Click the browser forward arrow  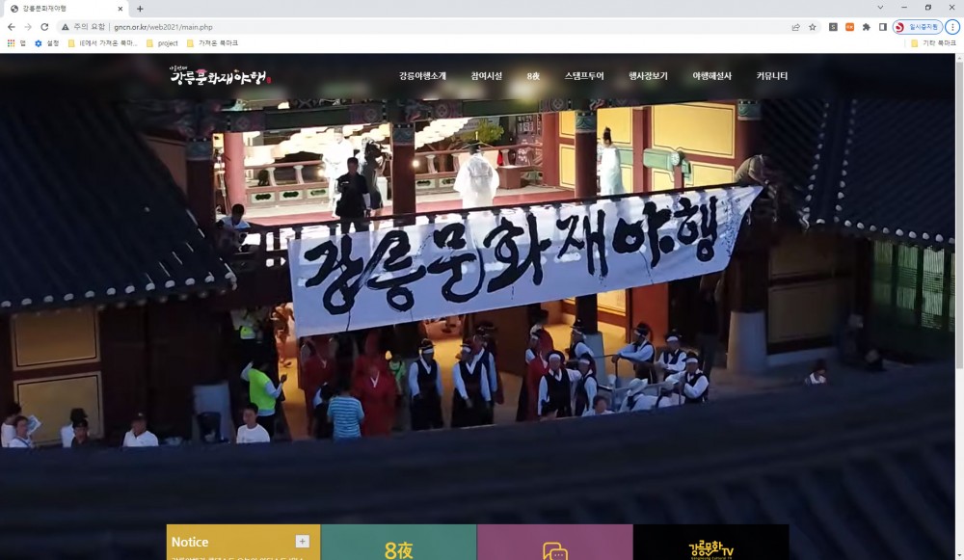click(x=28, y=27)
